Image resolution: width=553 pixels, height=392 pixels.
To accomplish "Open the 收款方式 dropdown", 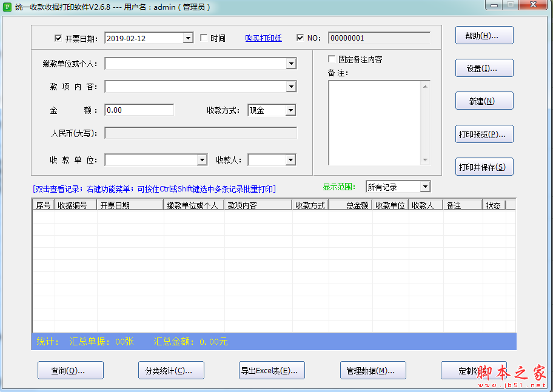I will (290, 110).
